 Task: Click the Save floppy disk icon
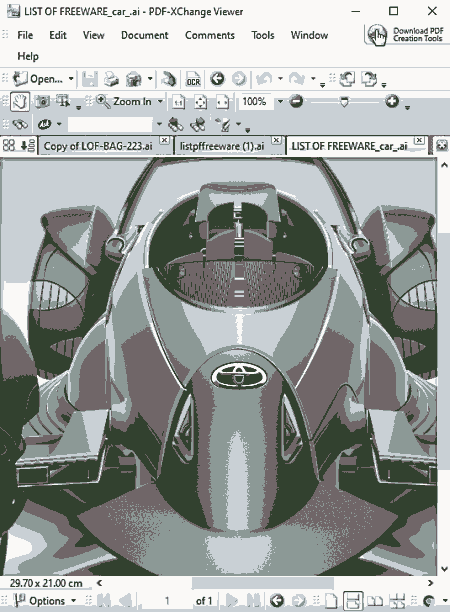(x=90, y=79)
